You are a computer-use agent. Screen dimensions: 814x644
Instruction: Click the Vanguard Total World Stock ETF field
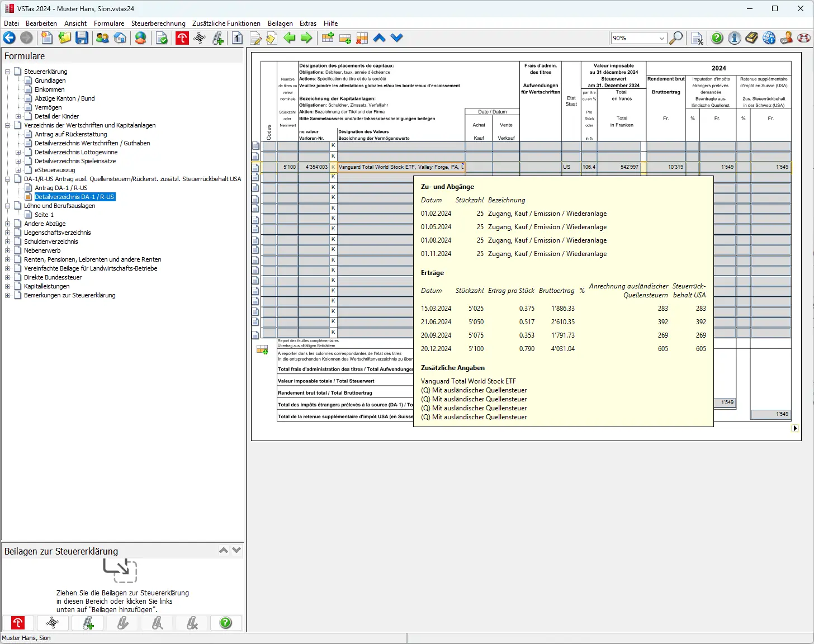point(401,167)
